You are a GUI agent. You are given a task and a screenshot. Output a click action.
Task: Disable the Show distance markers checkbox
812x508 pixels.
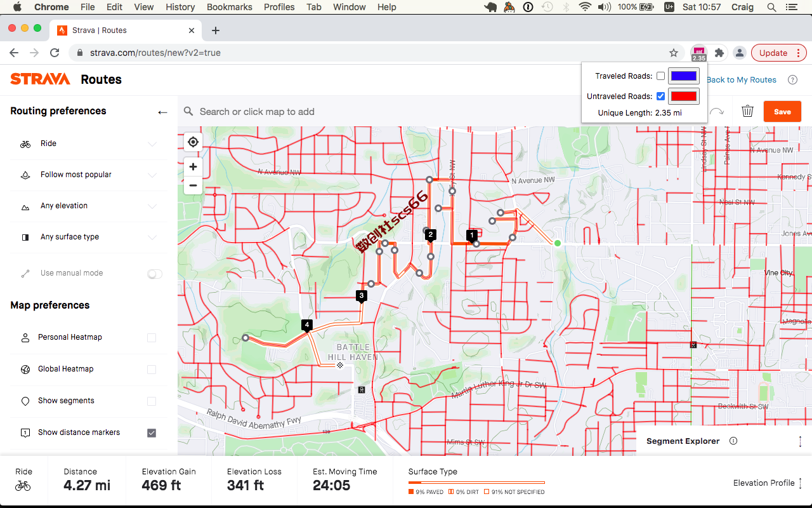click(152, 433)
